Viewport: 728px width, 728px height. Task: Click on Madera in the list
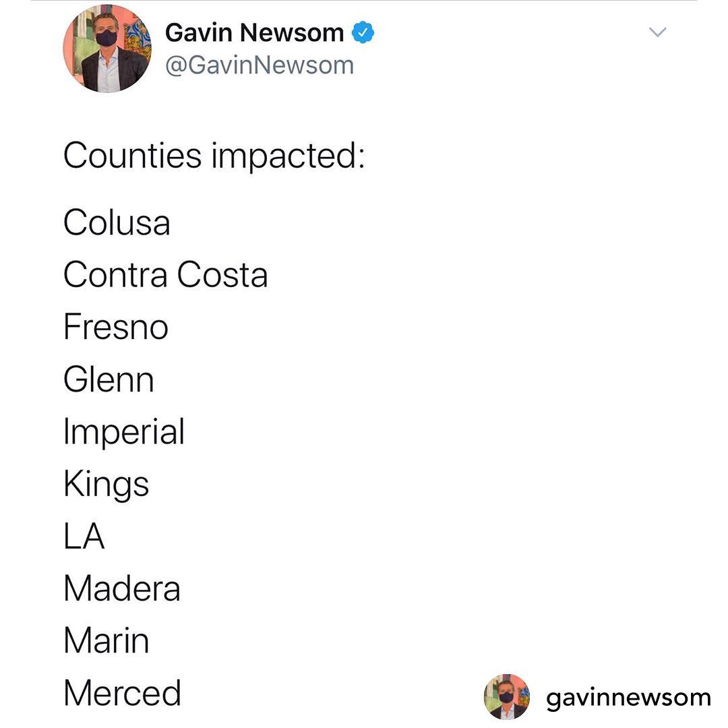122,588
